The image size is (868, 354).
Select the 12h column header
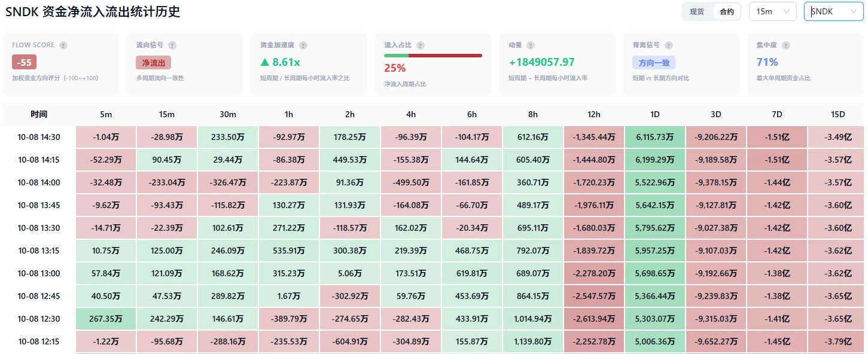594,114
